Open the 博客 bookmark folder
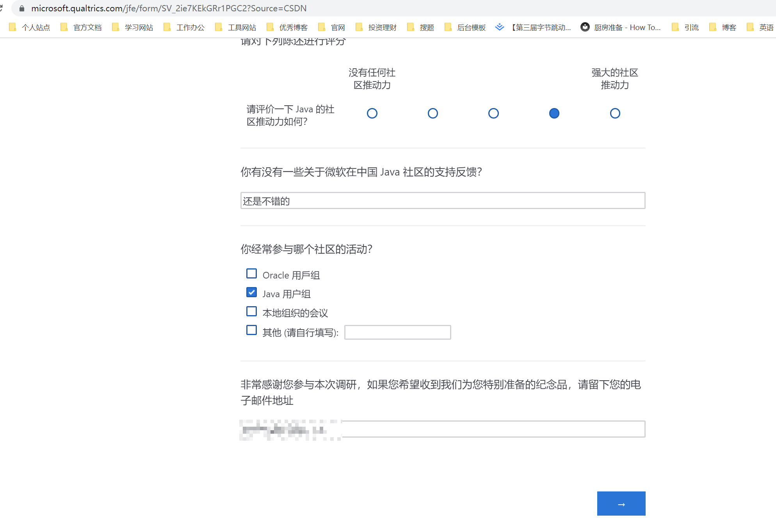The width and height of the screenshot is (776, 532). pos(723,27)
